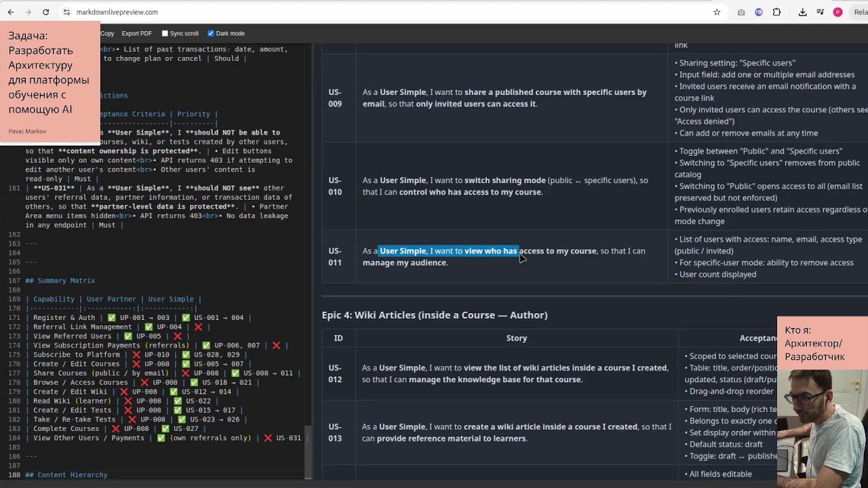Click the 'View Referred Users' editor row
868x488 pixels.
pyautogui.click(x=107, y=336)
